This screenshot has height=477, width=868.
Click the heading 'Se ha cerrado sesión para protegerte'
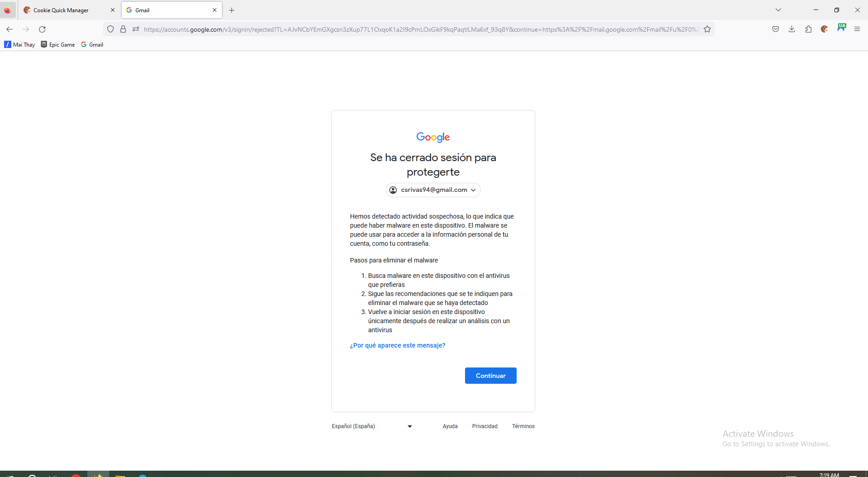[x=433, y=165]
